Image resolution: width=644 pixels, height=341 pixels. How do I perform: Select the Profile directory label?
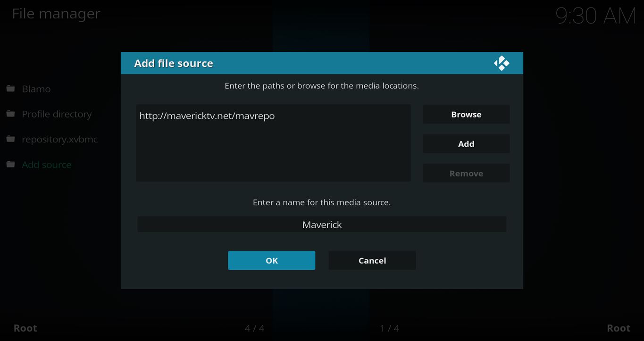point(57,114)
